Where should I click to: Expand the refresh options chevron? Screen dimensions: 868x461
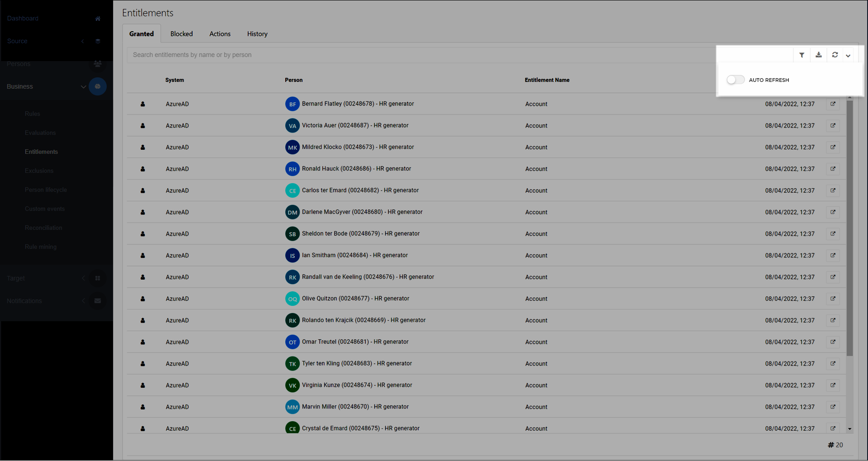[848, 56]
